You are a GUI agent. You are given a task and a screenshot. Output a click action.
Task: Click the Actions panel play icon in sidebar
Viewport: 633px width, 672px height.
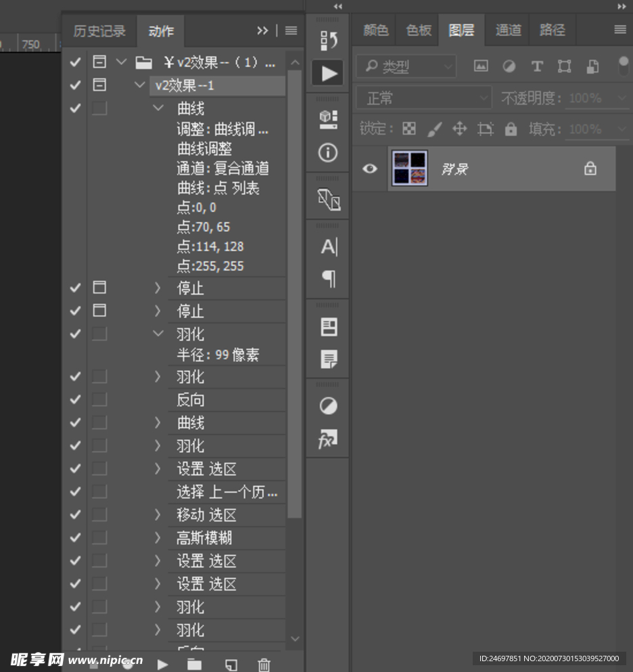327,72
